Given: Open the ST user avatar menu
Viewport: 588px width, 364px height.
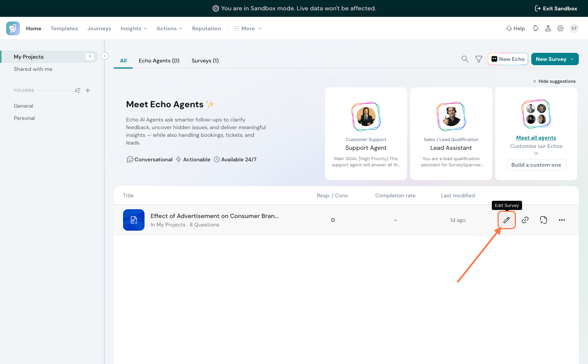Looking at the screenshot, I should click(x=574, y=28).
